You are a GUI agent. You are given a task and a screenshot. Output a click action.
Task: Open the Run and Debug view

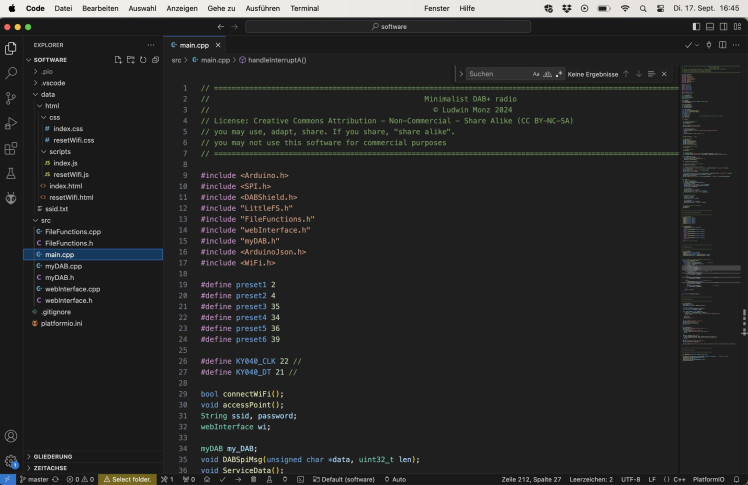tap(11, 124)
